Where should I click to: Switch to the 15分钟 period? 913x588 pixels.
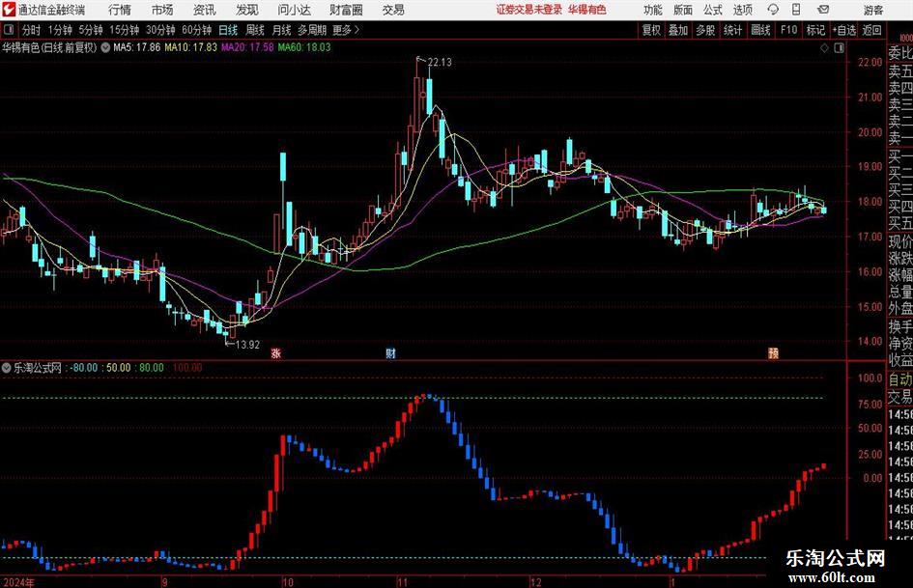coord(125,30)
